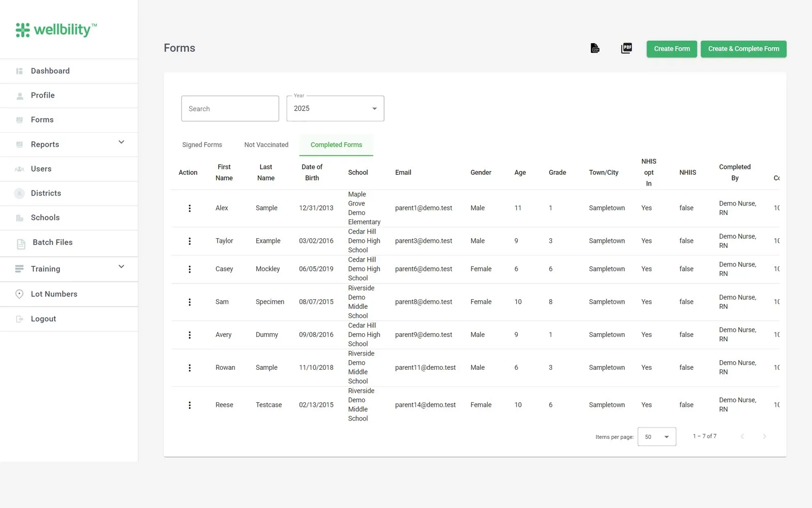Click the Create Form button
The height and width of the screenshot is (508, 812).
click(x=672, y=49)
